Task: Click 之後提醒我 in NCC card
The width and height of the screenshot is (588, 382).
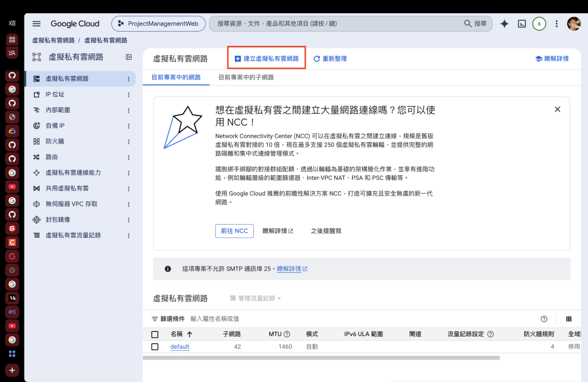Action: point(326,231)
